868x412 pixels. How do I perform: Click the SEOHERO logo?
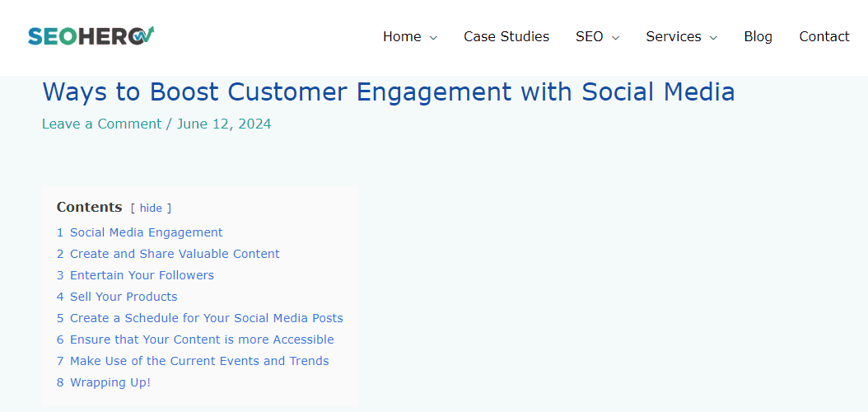(x=91, y=36)
